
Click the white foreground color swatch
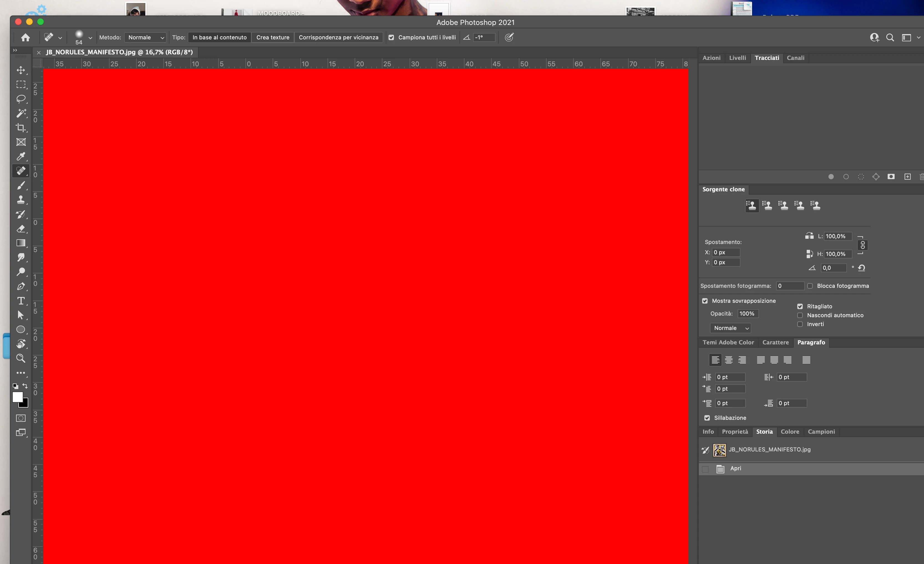coord(17,397)
